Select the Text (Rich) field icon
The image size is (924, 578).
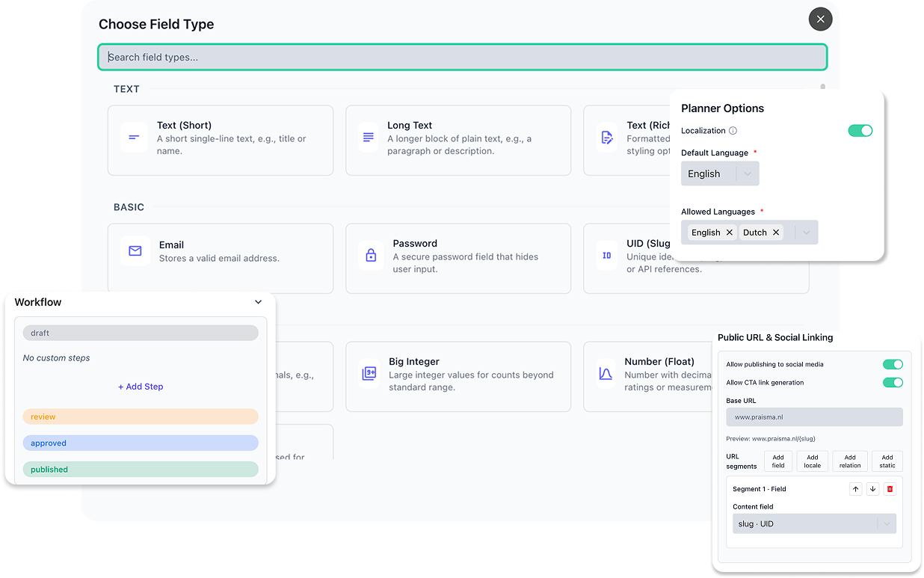[x=606, y=138]
